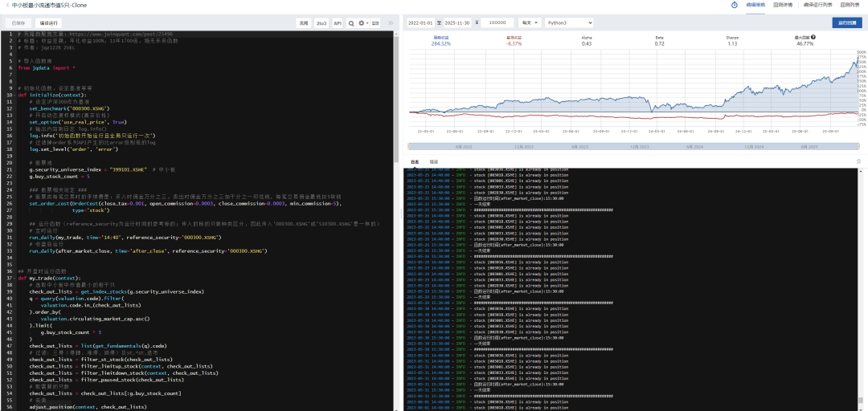Click the 编译运行 button
Screen dimensions: 868x411
click(50, 23)
